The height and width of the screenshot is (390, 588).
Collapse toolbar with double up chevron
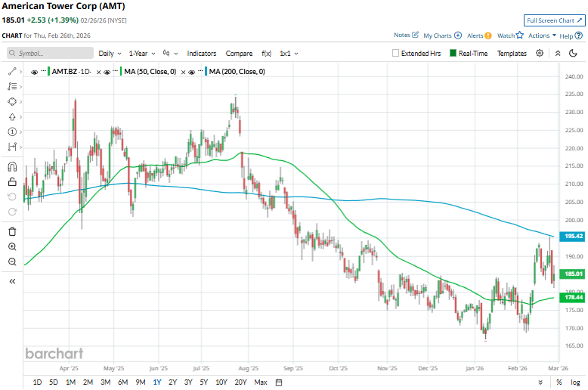[x=558, y=53]
